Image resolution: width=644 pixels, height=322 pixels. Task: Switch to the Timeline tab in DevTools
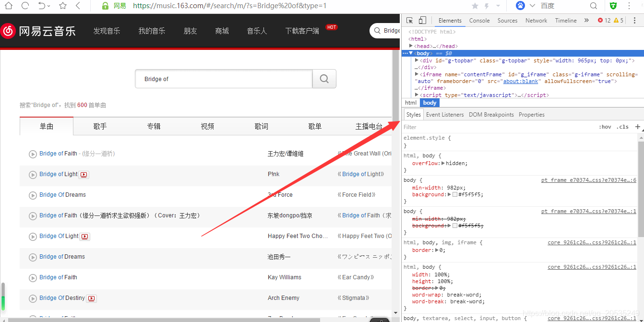pos(566,21)
